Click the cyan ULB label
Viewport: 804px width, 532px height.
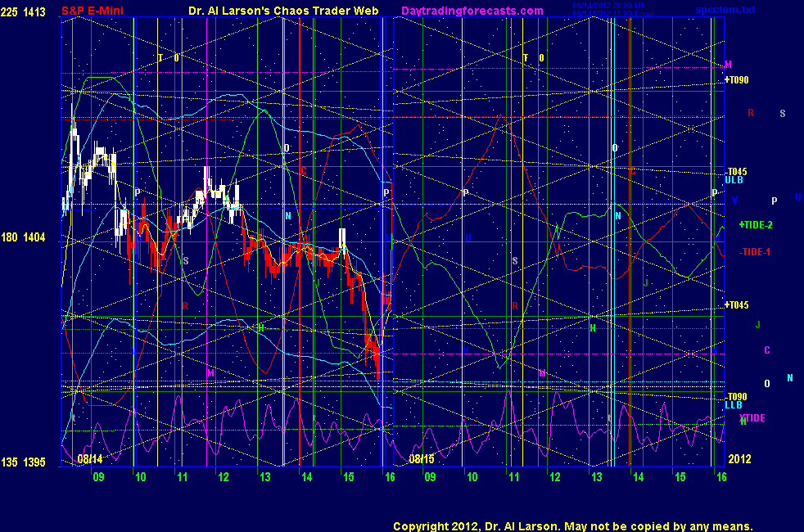click(x=734, y=180)
